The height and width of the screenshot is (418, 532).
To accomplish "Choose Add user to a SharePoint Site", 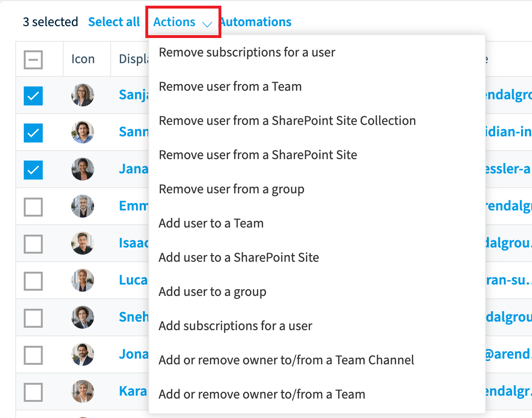I will [x=317, y=257].
